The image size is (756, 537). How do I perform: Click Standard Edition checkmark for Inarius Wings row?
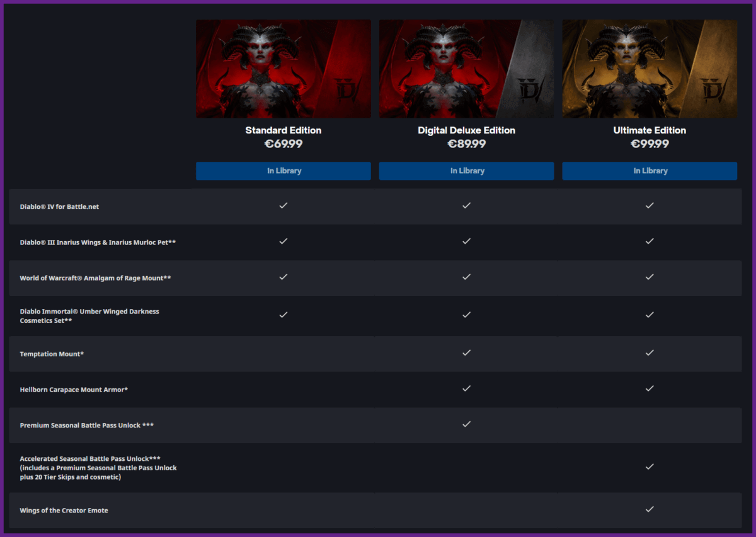[x=283, y=241]
